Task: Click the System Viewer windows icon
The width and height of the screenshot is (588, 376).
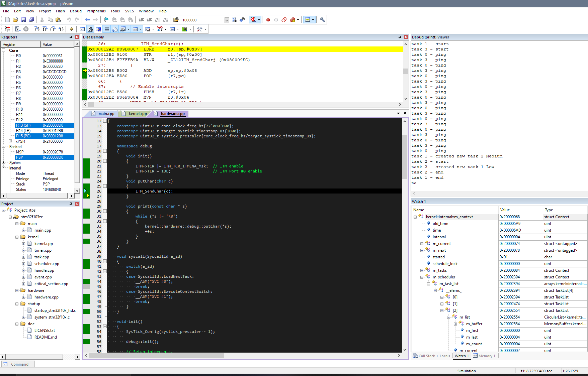Action: 185,29
